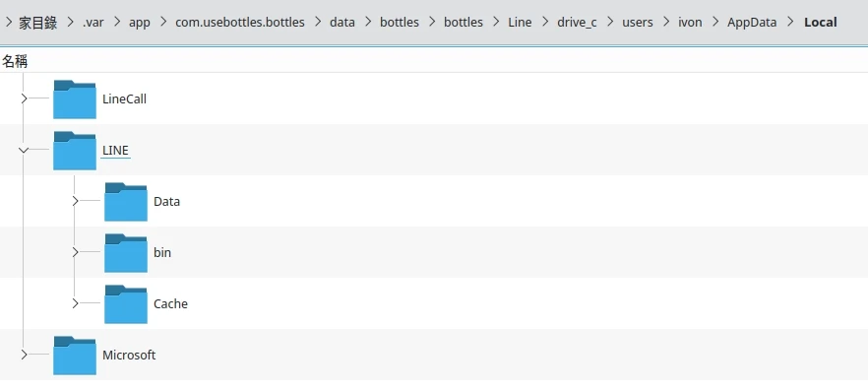Collapse the LINE folder tree
Viewport: 868px width, 391px height.
point(24,150)
